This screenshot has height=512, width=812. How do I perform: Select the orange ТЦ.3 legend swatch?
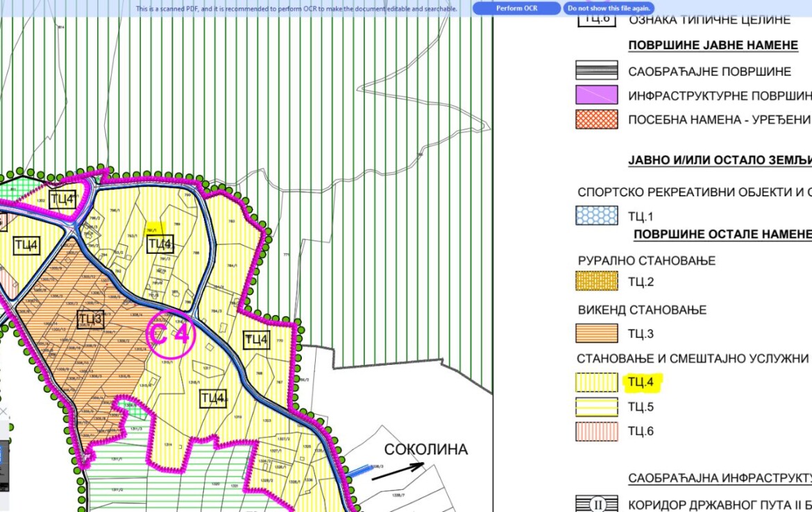pos(596,334)
